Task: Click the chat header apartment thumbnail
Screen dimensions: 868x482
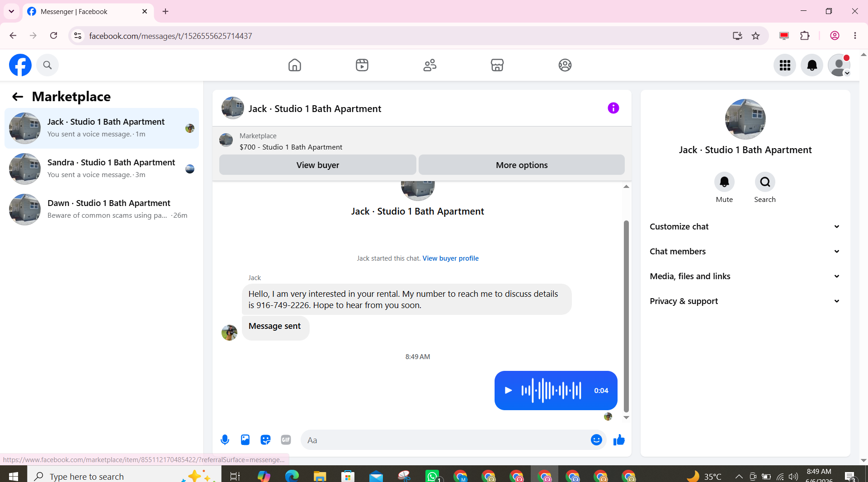Action: 233,108
